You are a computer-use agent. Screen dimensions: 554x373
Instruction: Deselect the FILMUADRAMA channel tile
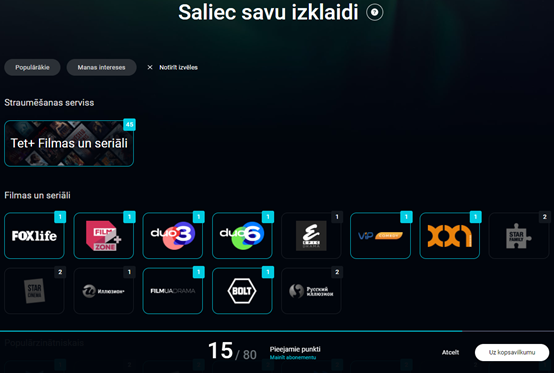point(172,291)
